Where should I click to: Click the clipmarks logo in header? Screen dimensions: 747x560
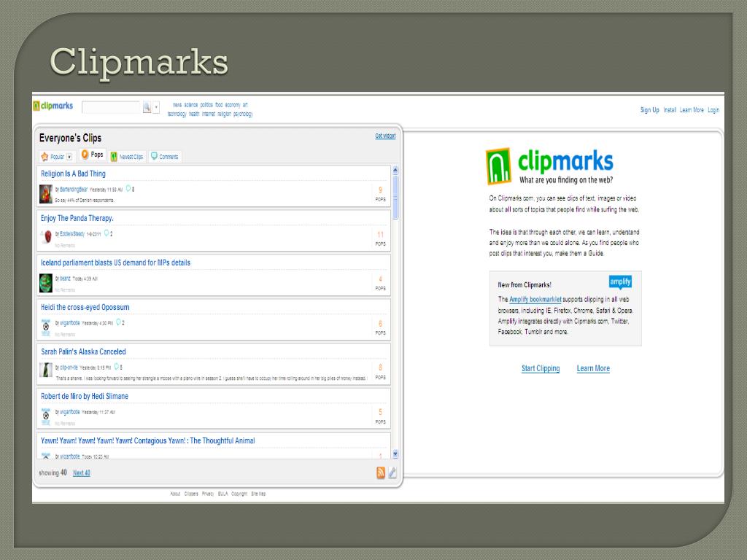click(x=53, y=106)
